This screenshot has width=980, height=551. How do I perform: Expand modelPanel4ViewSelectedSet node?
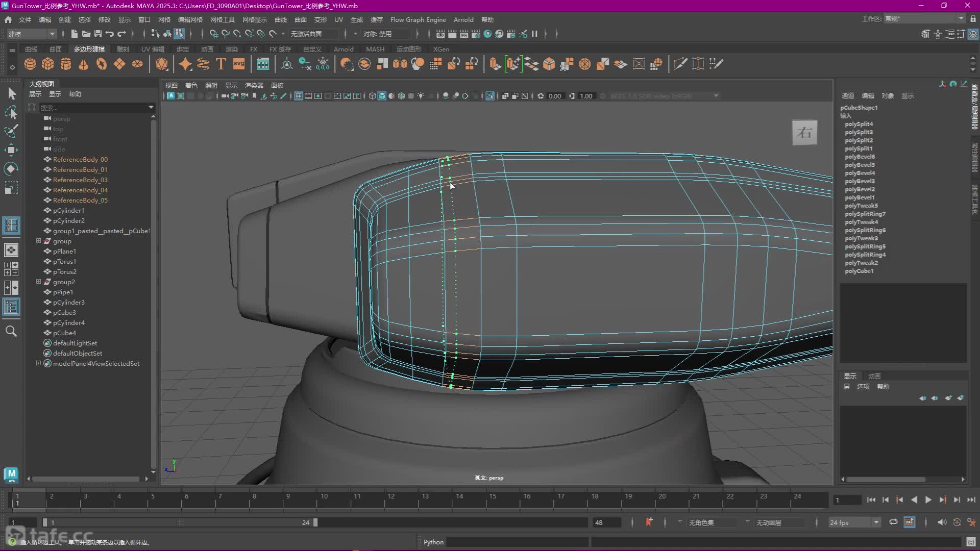pos(38,363)
